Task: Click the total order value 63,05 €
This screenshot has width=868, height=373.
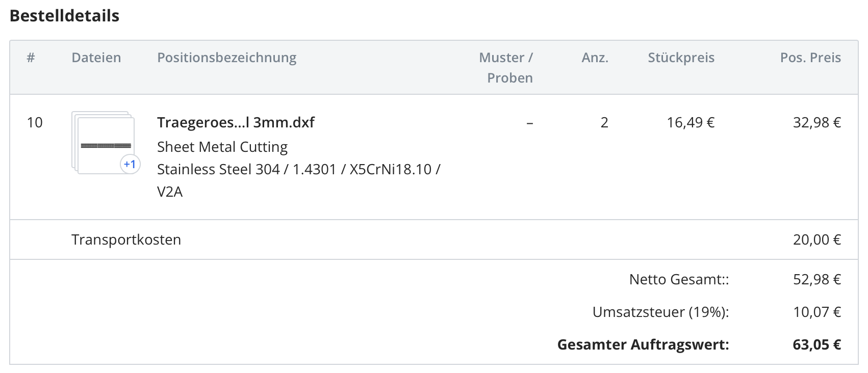Action: pos(816,344)
